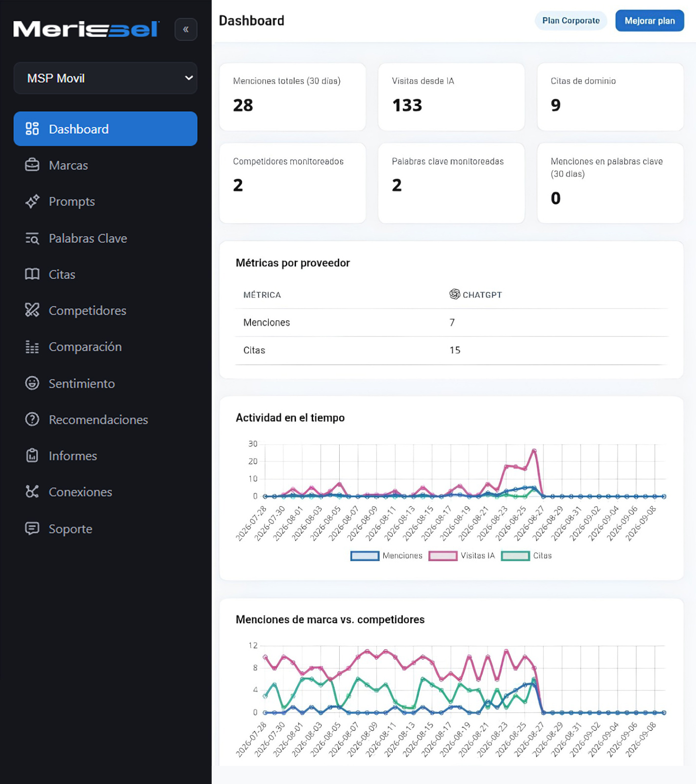Click the Merissel logo
The width and height of the screenshot is (696, 784).
86,29
